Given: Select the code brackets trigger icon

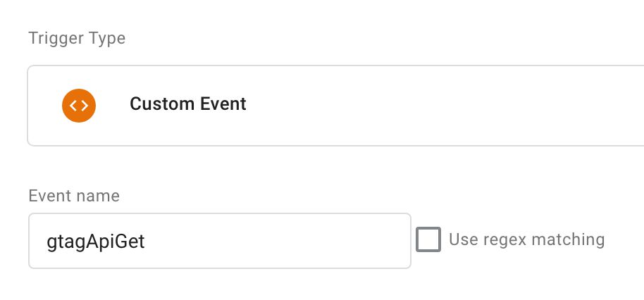Looking at the screenshot, I should point(79,106).
